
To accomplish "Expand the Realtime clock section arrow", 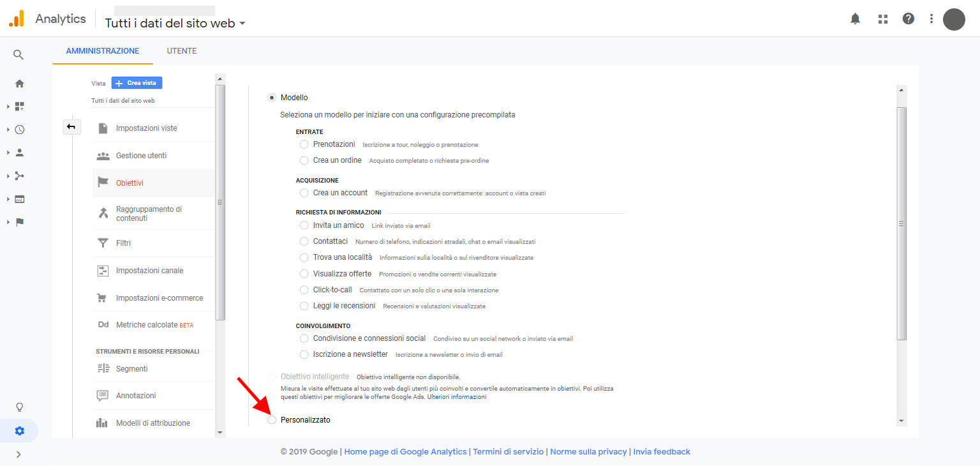I will coord(8,130).
